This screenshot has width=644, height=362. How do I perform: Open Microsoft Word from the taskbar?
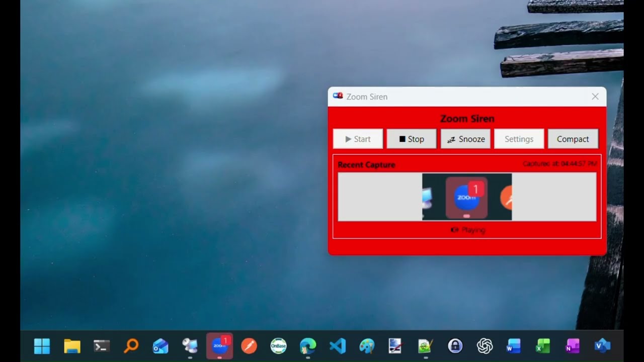(x=514, y=346)
